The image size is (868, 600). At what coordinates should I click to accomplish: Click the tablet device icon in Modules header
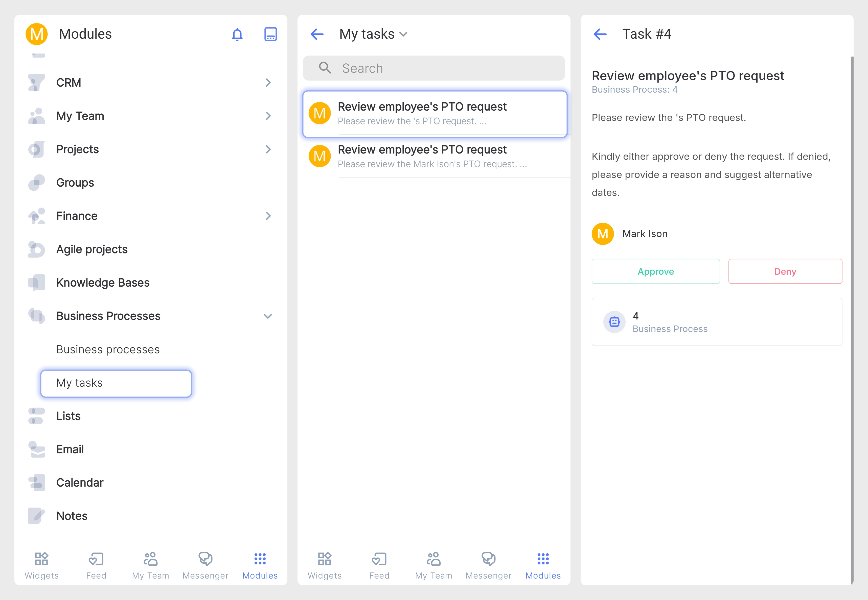(x=270, y=34)
